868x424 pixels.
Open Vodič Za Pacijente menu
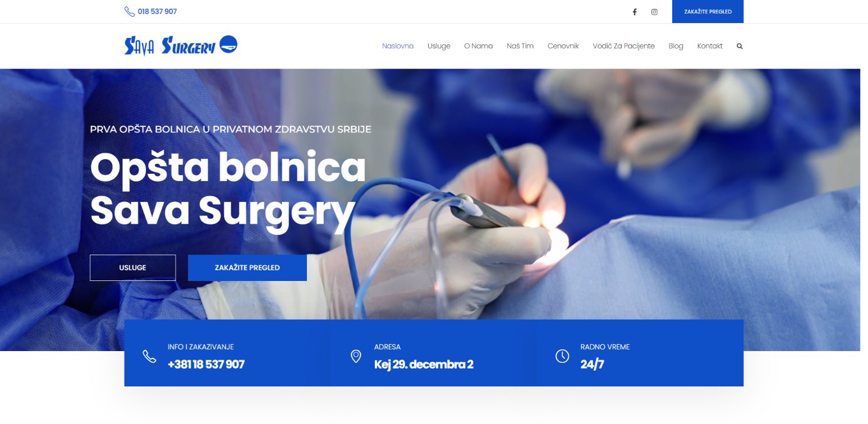623,46
